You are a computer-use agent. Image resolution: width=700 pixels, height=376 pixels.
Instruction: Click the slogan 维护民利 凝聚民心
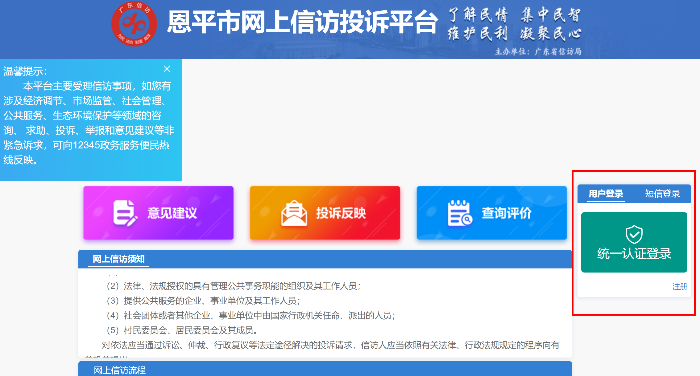click(514, 33)
